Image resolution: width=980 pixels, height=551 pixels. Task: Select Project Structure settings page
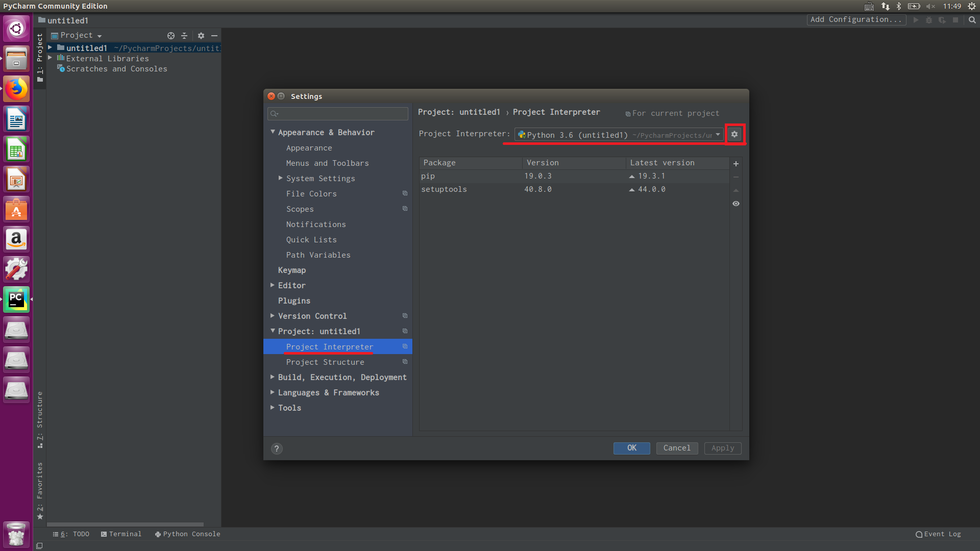click(x=325, y=362)
